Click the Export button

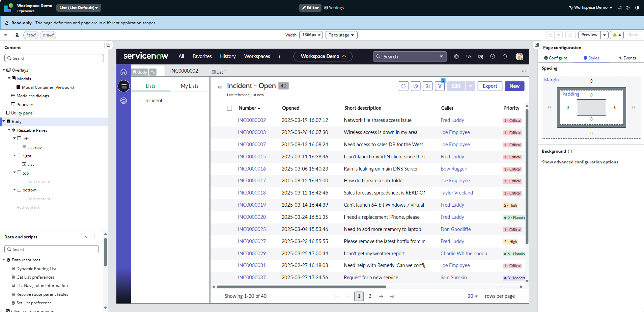(489, 86)
